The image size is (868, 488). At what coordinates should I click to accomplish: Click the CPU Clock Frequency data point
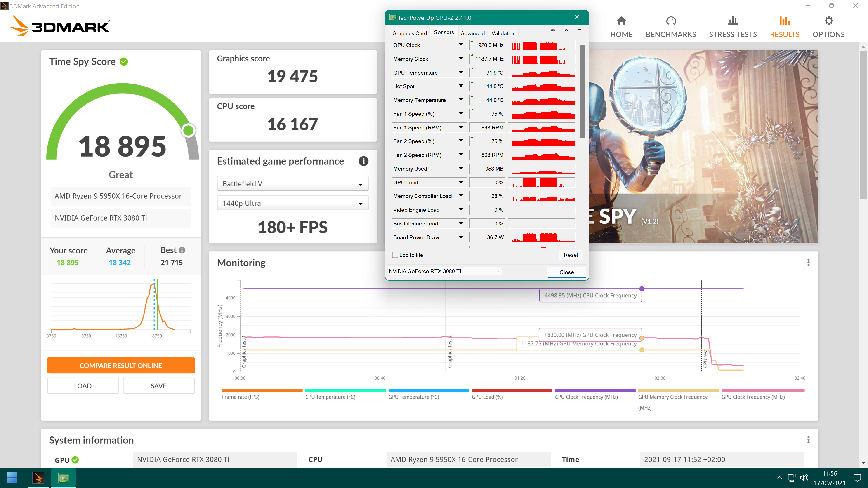point(642,289)
